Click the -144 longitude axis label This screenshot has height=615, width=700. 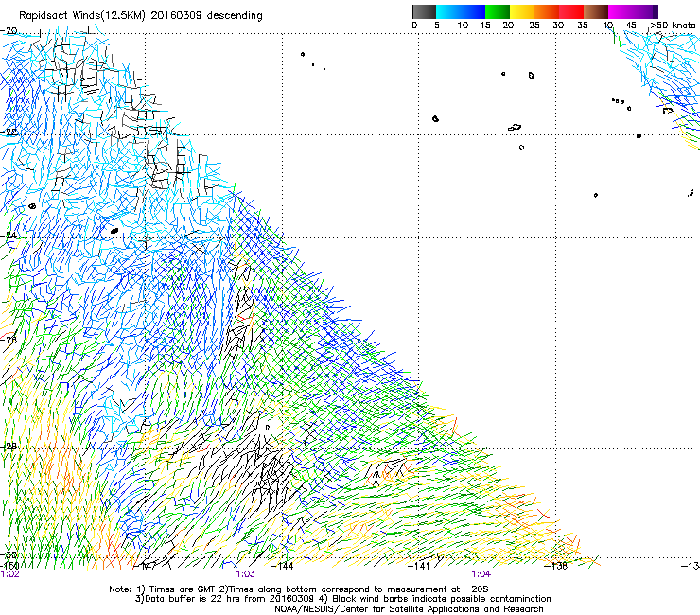point(283,566)
